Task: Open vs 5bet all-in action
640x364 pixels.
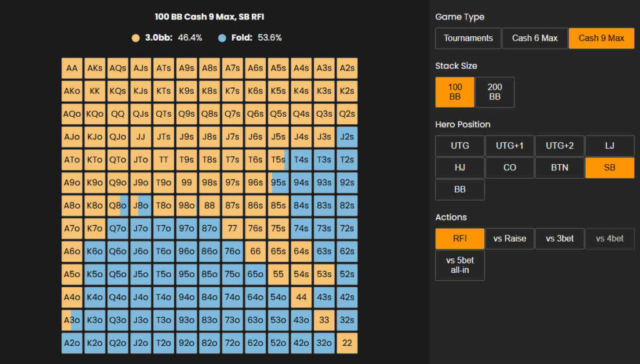Action: point(460,265)
